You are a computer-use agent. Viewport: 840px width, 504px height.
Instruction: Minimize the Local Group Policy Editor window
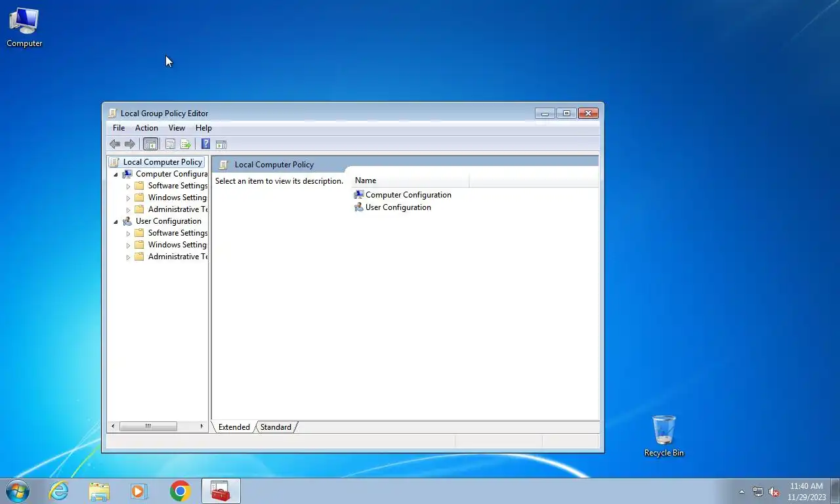pos(545,113)
